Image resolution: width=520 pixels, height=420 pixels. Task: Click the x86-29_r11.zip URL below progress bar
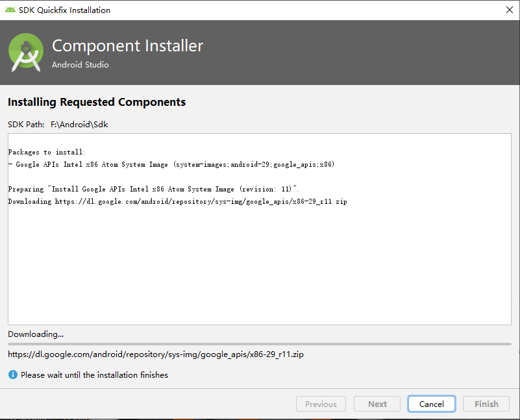[x=156, y=354]
